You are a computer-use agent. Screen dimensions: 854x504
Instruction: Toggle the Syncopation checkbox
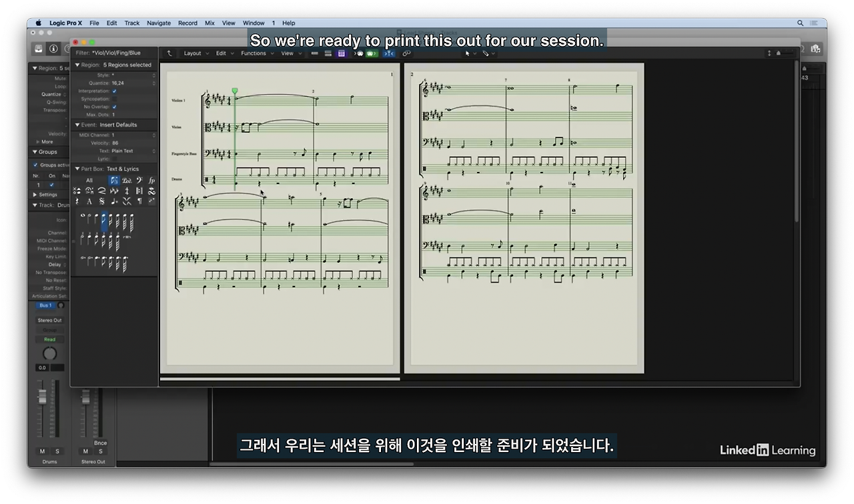tap(114, 99)
